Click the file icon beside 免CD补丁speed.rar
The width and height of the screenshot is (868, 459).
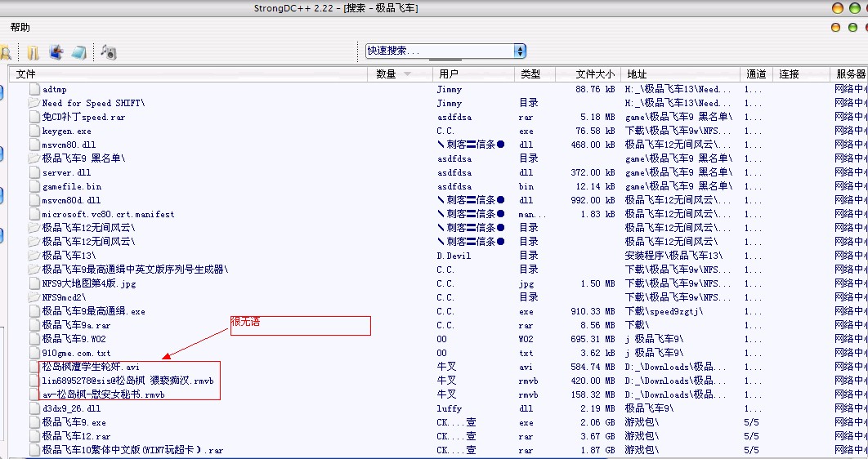point(34,117)
